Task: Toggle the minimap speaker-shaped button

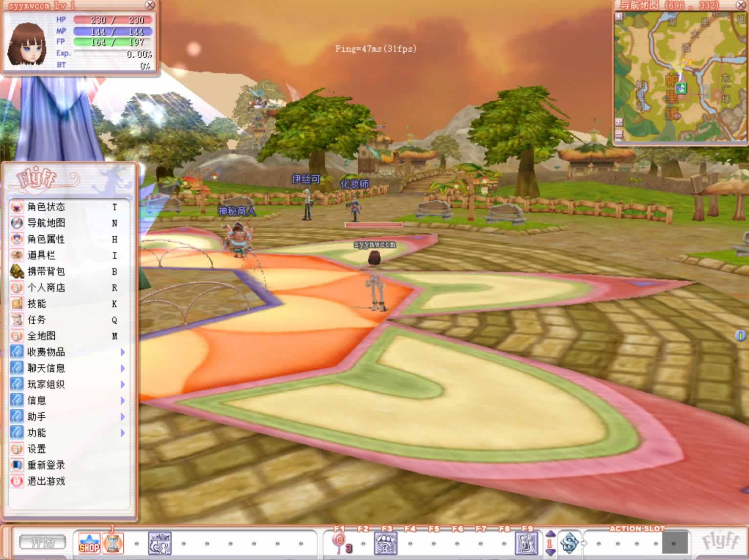Action: pos(619,17)
